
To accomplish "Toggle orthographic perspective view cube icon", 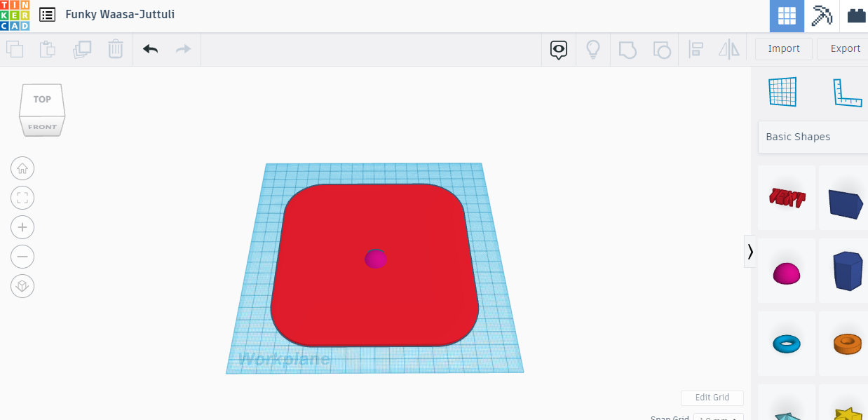I will pos(22,286).
